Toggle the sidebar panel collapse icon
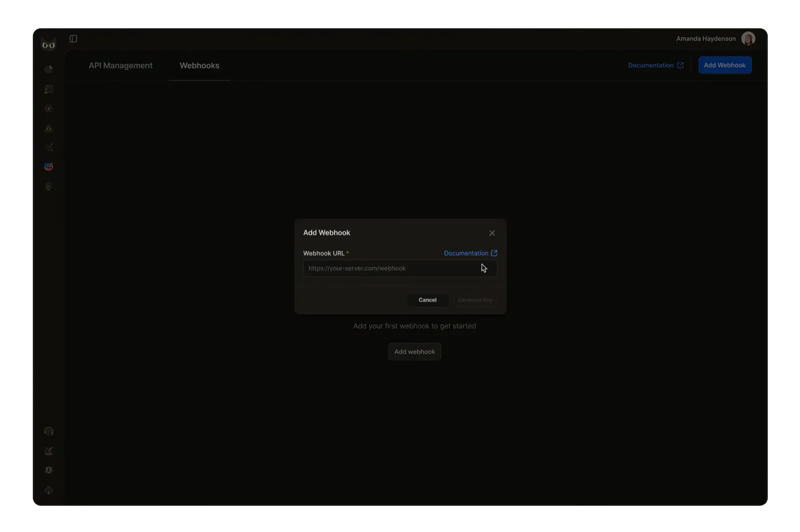The width and height of the screenshot is (800, 532). (73, 38)
